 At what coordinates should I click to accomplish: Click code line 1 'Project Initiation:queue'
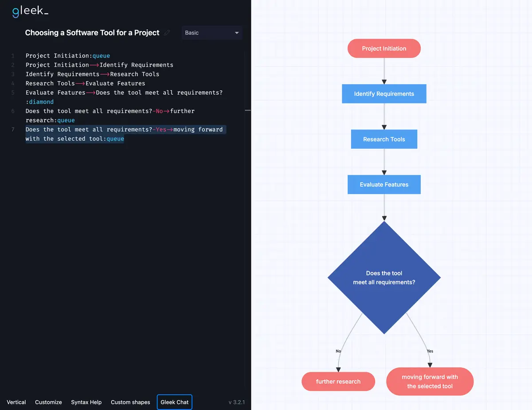tap(68, 56)
